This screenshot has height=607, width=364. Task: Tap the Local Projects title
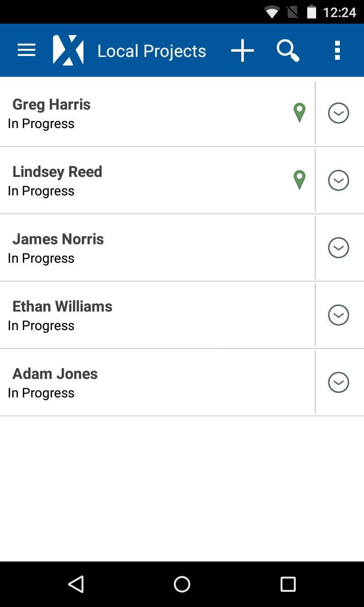[x=152, y=51]
